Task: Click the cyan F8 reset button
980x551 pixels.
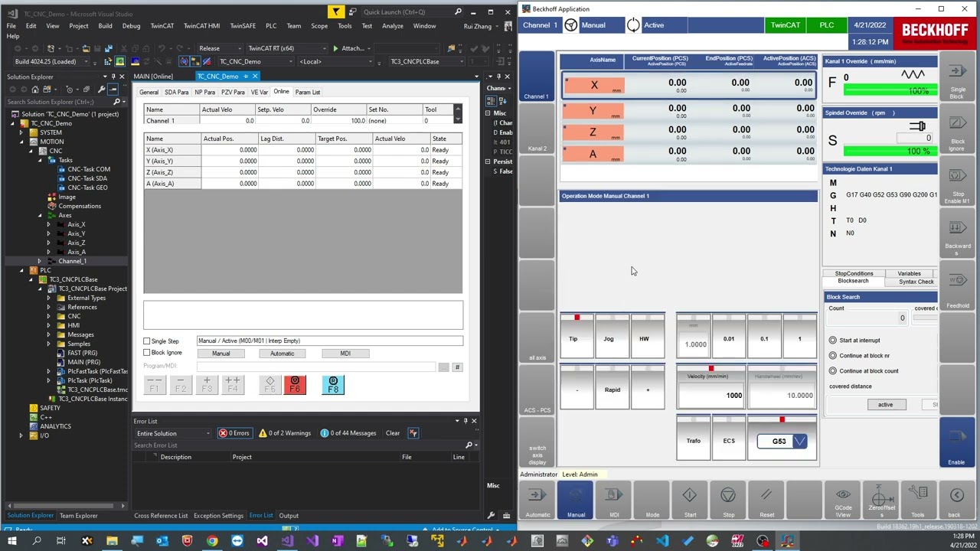Action: click(333, 385)
